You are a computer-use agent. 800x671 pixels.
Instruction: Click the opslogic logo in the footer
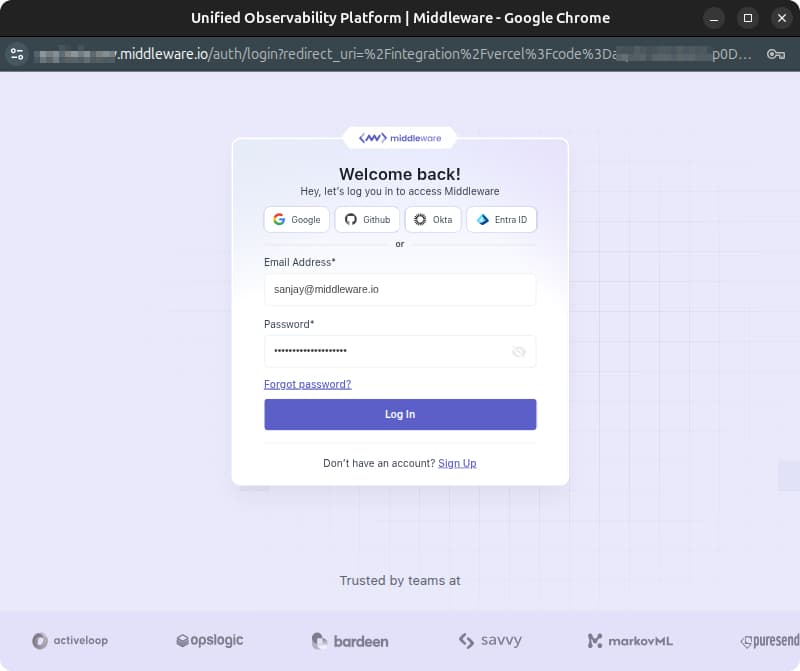click(x=209, y=640)
